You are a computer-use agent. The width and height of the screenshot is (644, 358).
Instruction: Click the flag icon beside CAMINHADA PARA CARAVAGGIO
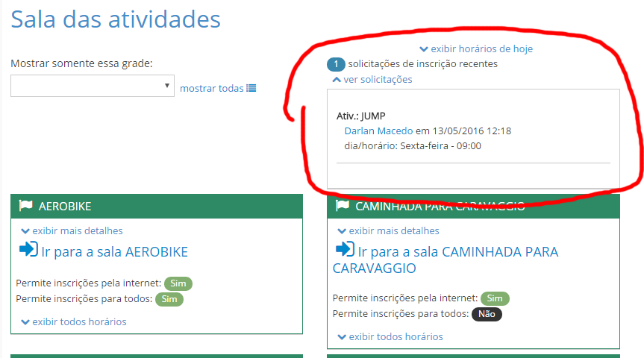(x=343, y=205)
